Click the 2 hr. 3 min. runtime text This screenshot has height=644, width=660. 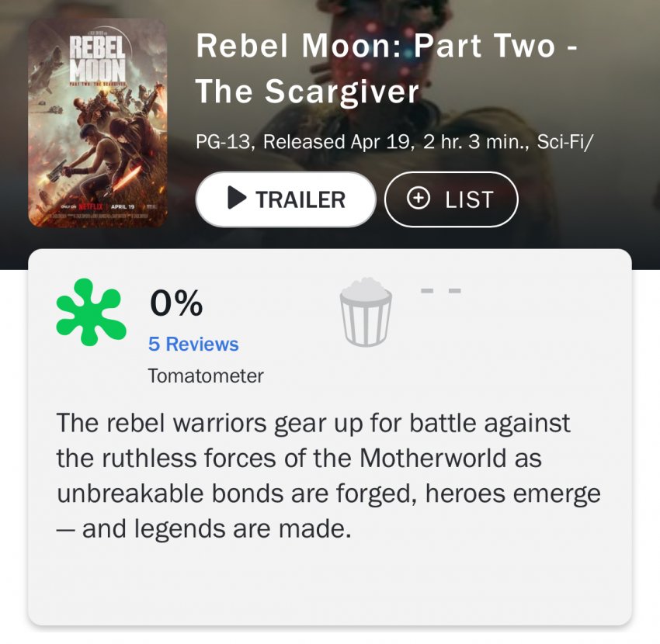coord(465,143)
